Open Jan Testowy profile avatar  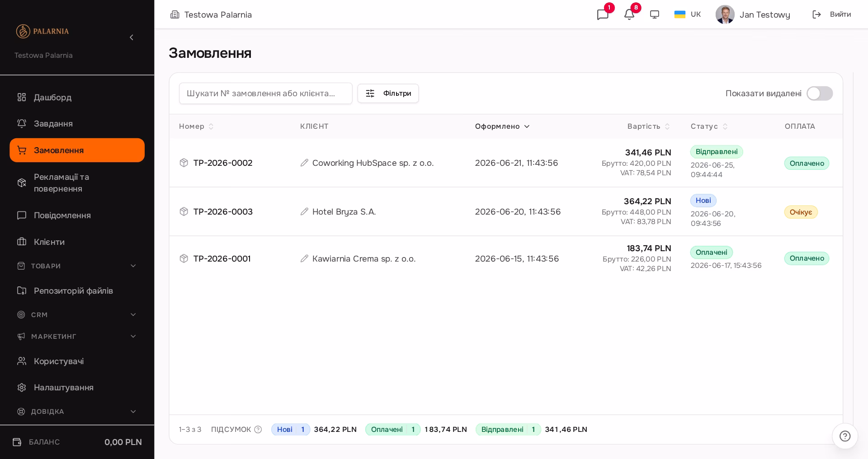(725, 14)
